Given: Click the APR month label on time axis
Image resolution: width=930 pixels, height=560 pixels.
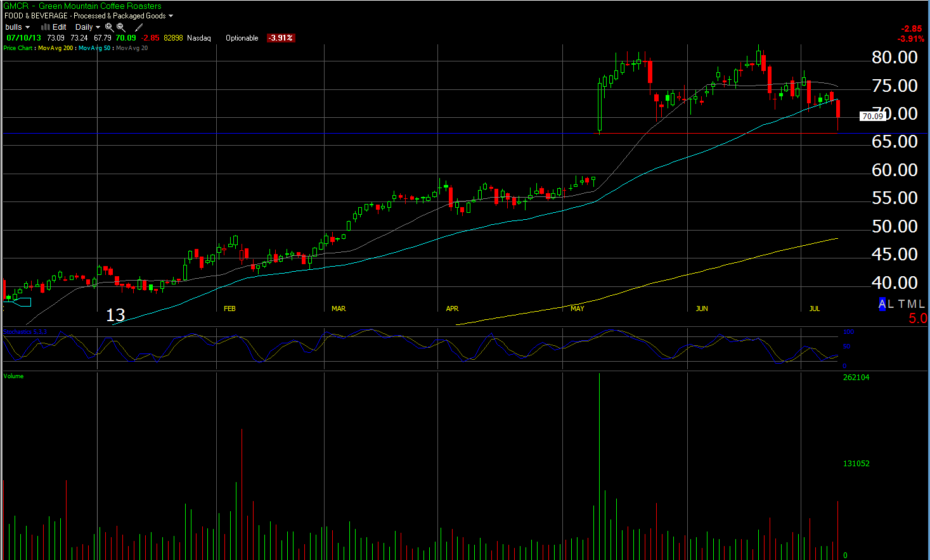Looking at the screenshot, I should pyautogui.click(x=452, y=309).
